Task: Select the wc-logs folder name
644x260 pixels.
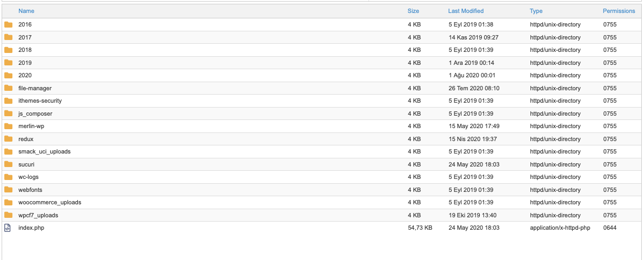Action: 29,177
